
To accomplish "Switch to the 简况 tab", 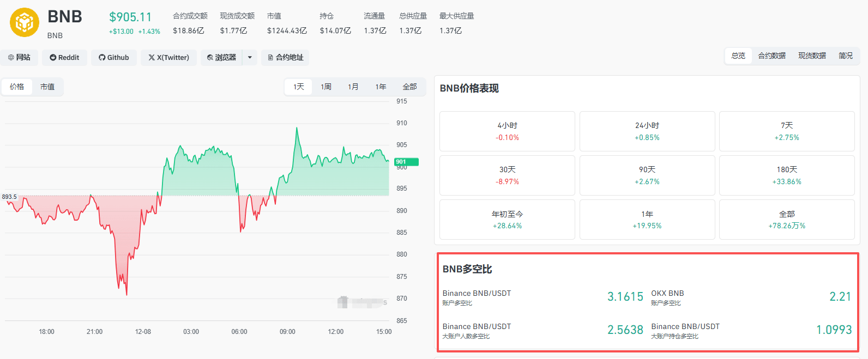I will click(x=846, y=56).
